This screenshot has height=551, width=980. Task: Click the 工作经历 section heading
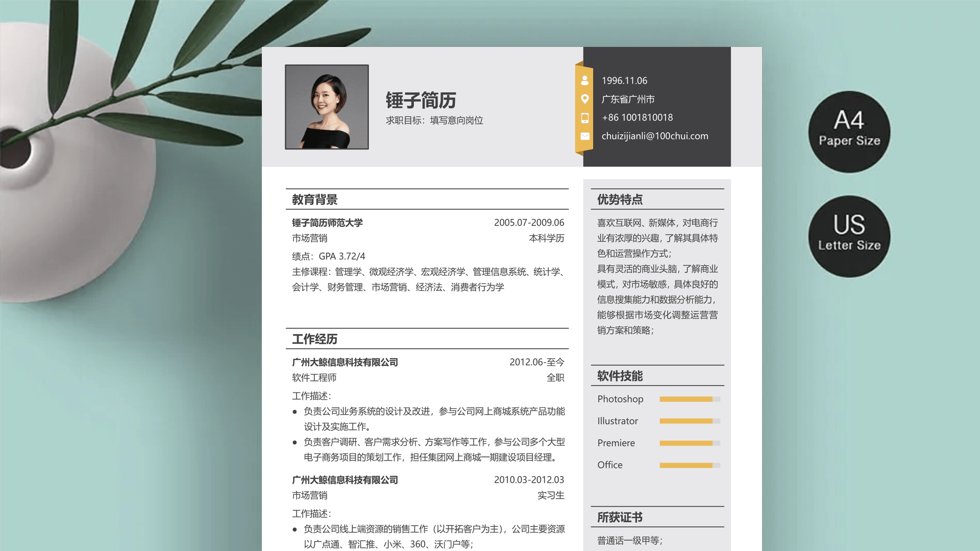point(315,339)
